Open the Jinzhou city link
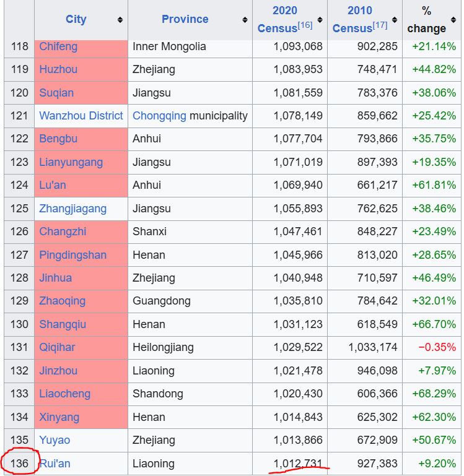Image resolution: width=464 pixels, height=476 pixels. tap(58, 371)
